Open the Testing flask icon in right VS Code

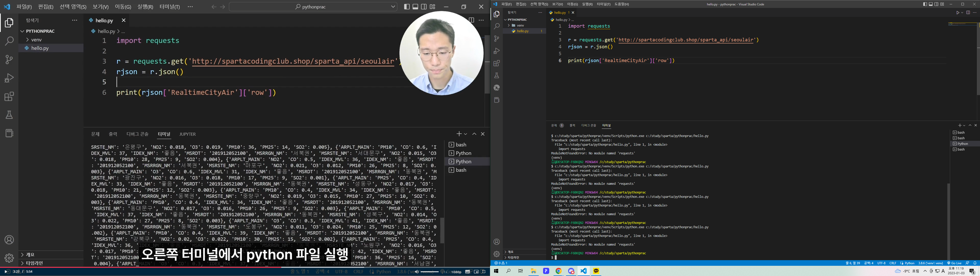[496, 75]
